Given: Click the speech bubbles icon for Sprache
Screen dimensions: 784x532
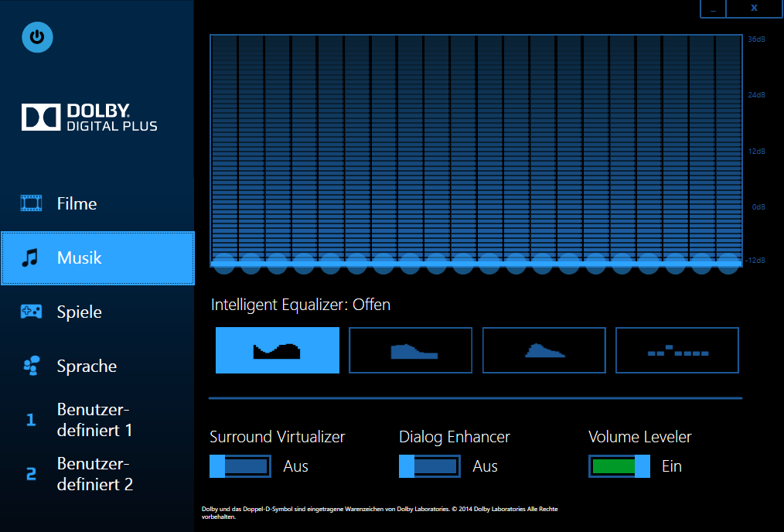Looking at the screenshot, I should [x=31, y=366].
